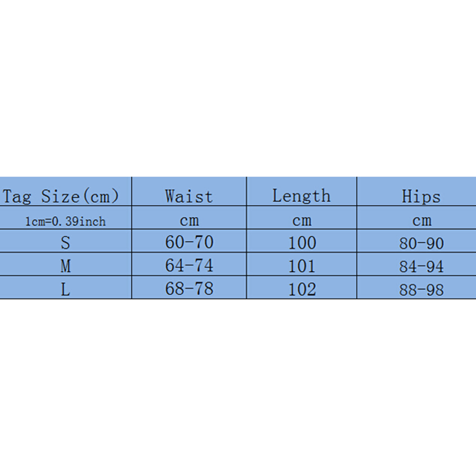Select the cm unit under Waist

[x=189, y=221]
